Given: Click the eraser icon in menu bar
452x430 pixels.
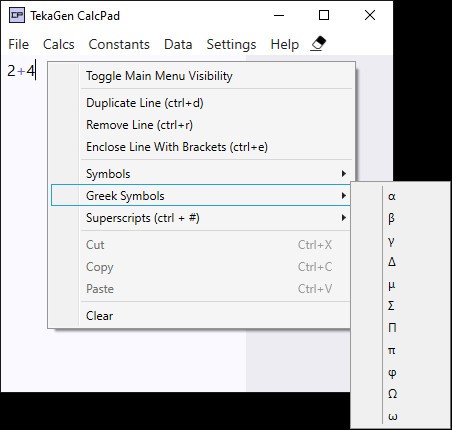Looking at the screenshot, I should click(318, 44).
